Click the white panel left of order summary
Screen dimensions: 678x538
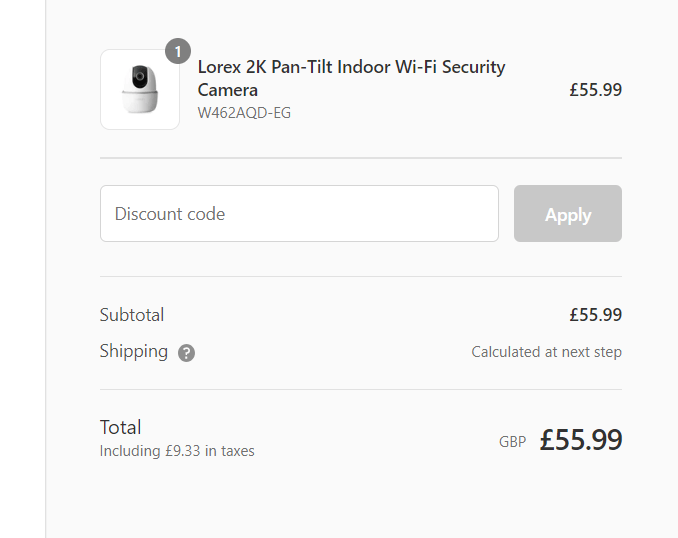22,270
